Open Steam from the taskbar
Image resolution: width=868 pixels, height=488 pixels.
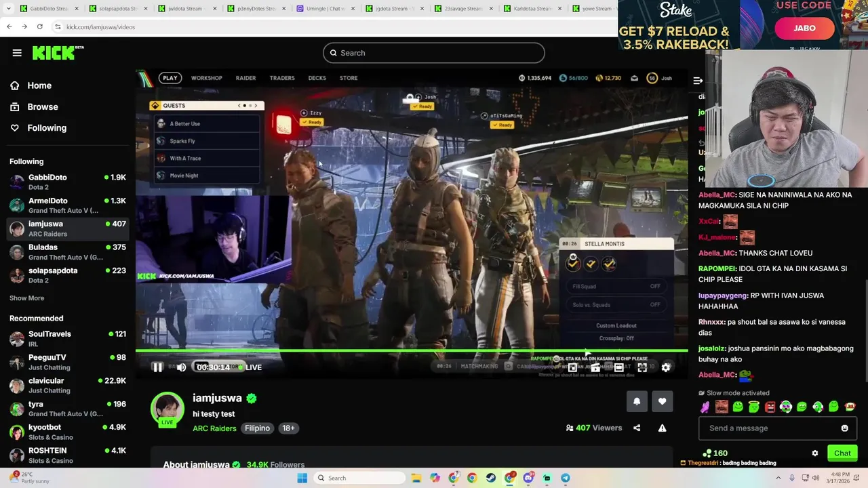pos(490,478)
